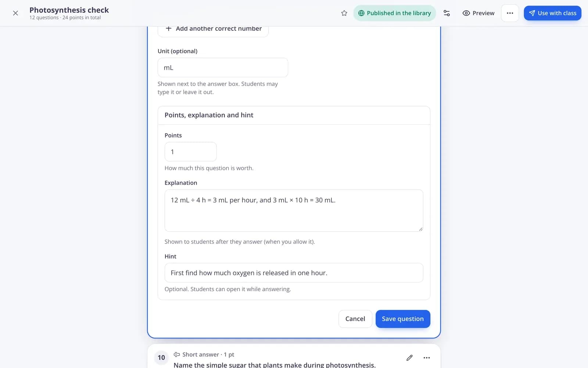
Task: Click the Preview button
Action: click(478, 13)
